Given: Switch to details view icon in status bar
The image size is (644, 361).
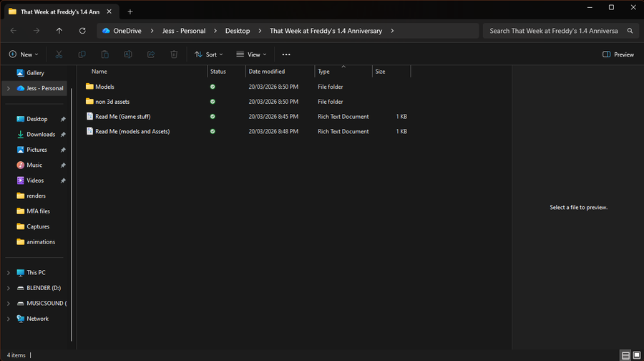Looking at the screenshot, I should [x=625, y=355].
